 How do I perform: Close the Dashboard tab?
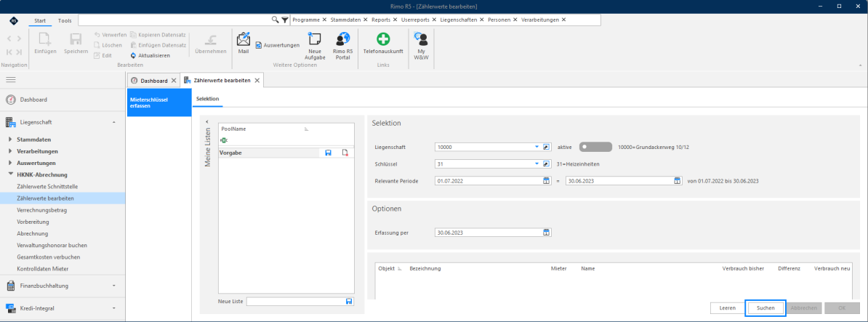(174, 81)
